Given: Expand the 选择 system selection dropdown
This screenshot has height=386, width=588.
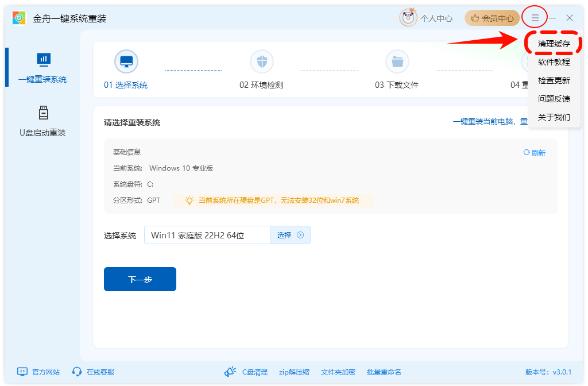Looking at the screenshot, I should point(291,235).
